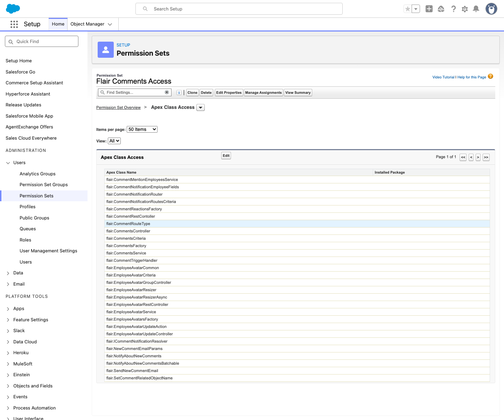Click Edit Properties button
Viewport: 504px width, 420px height.
coord(229,93)
